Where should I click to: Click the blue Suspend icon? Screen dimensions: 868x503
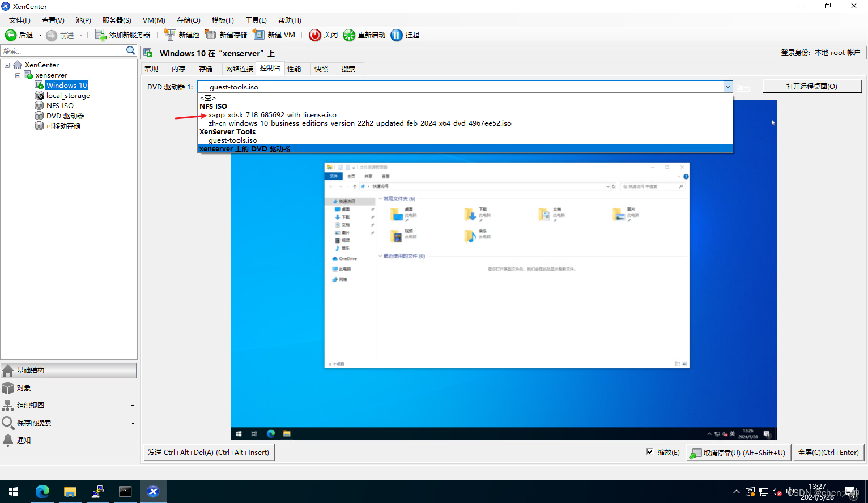click(397, 35)
